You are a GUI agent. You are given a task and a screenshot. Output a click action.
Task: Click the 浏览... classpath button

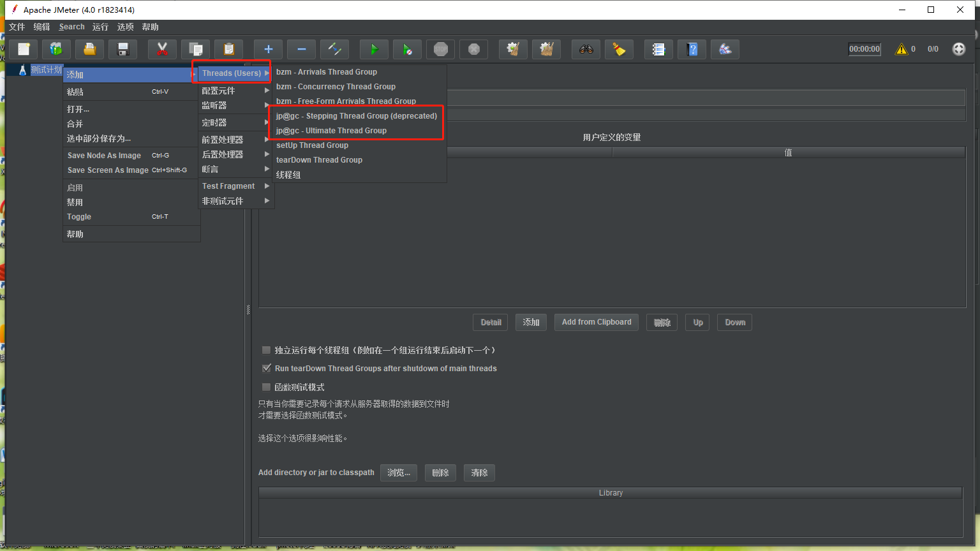click(x=399, y=473)
